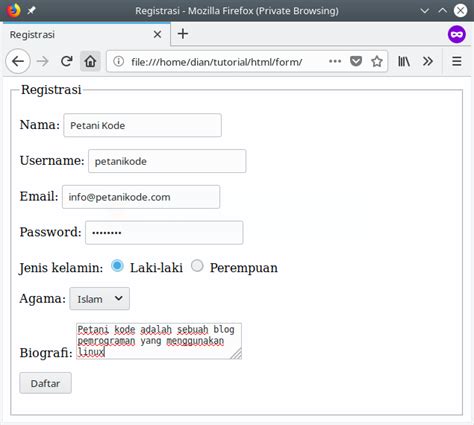Click the Password label

point(51,232)
